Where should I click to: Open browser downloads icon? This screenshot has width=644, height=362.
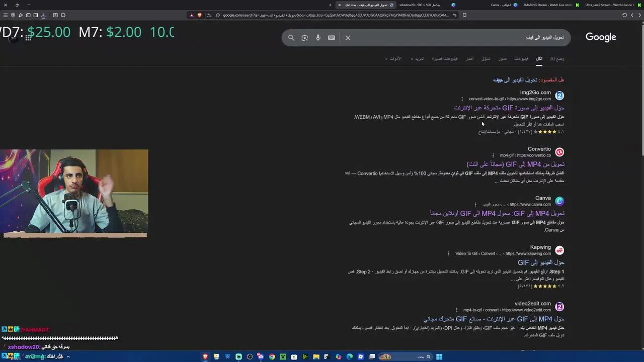[43, 15]
